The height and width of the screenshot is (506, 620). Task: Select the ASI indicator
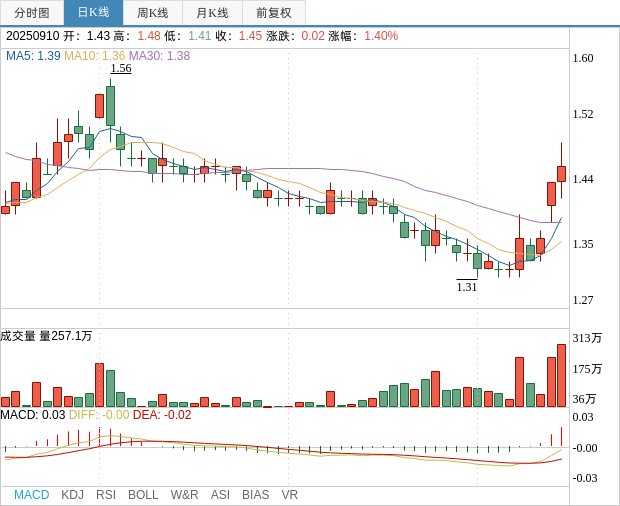click(x=220, y=495)
